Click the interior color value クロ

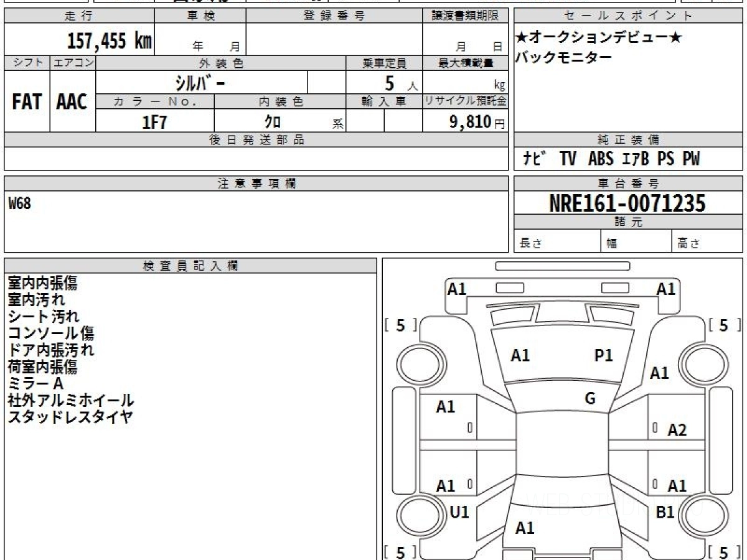(x=273, y=122)
